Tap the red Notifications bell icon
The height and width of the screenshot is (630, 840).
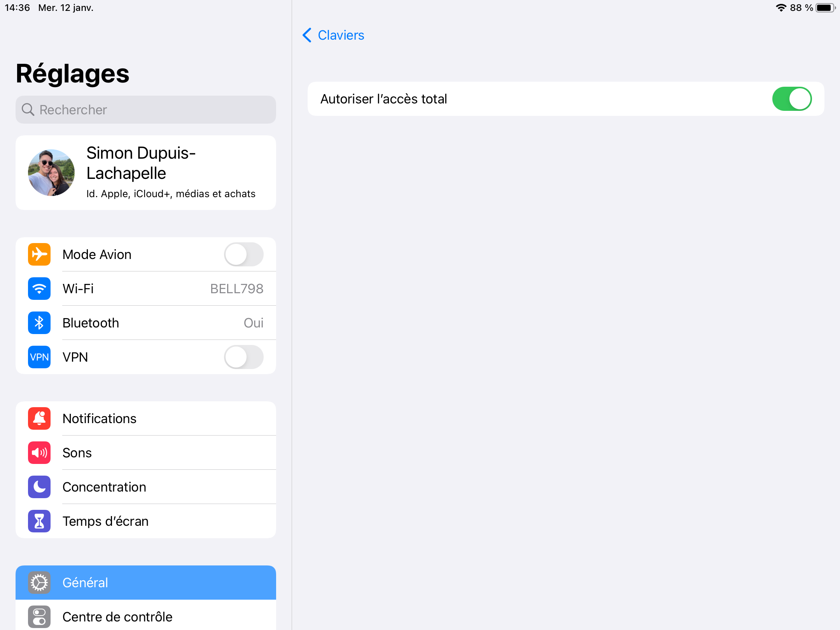point(39,418)
